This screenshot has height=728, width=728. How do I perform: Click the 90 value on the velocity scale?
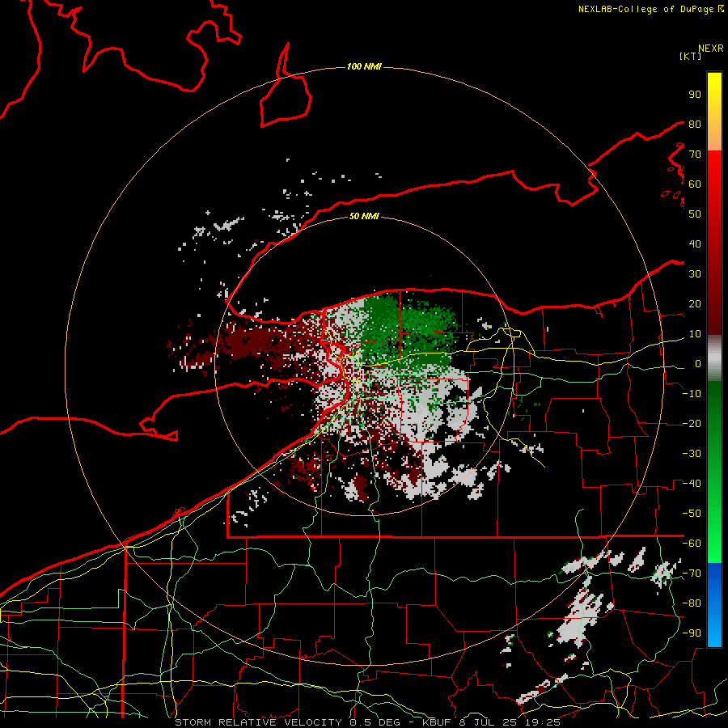click(x=695, y=95)
